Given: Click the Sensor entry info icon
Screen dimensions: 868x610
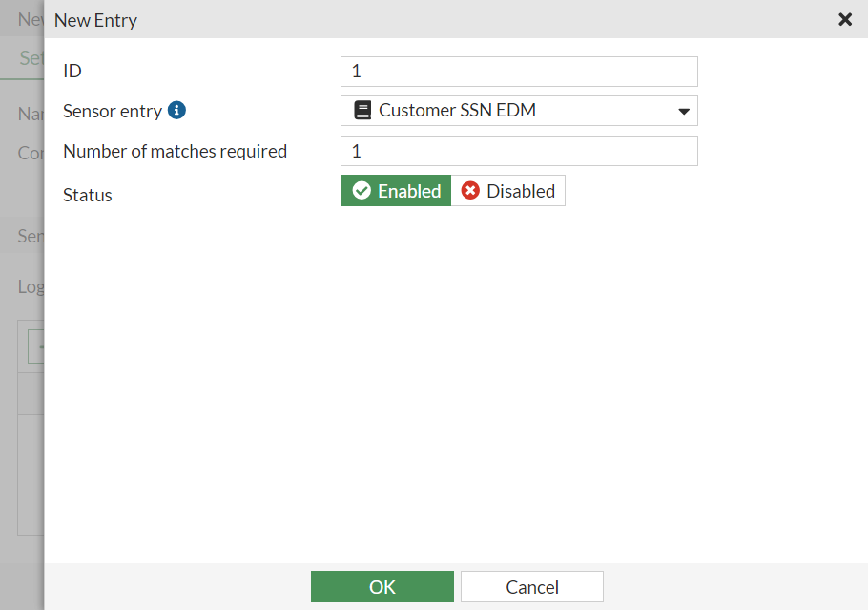Looking at the screenshot, I should 178,109.
